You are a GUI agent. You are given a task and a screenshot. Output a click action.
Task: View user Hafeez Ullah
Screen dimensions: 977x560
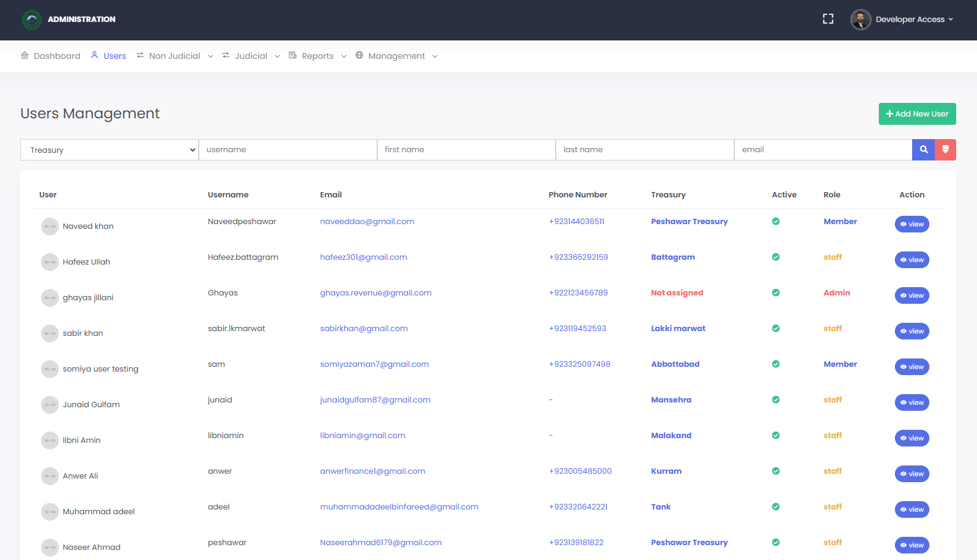(912, 260)
